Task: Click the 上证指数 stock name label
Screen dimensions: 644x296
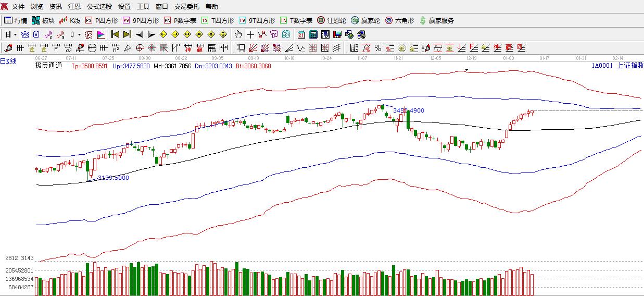Action: click(x=630, y=66)
